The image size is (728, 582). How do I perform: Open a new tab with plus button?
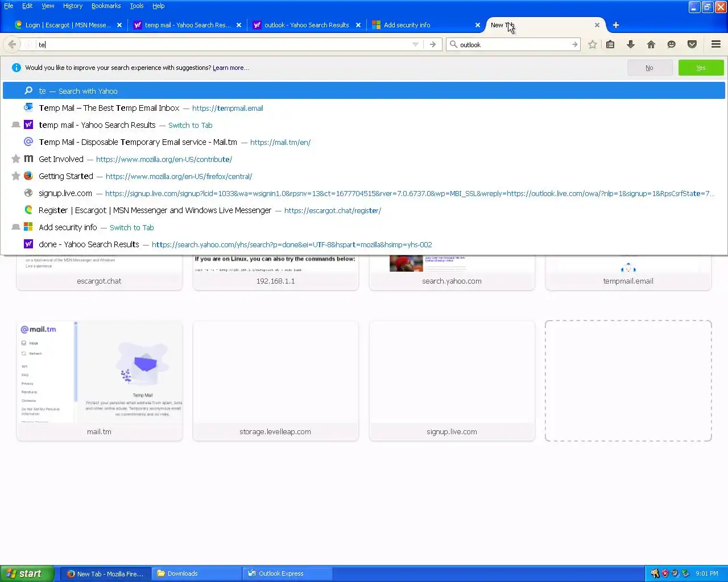tap(615, 25)
